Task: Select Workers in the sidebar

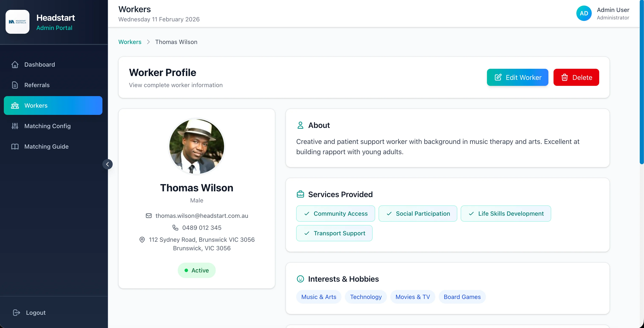Action: pos(53,105)
